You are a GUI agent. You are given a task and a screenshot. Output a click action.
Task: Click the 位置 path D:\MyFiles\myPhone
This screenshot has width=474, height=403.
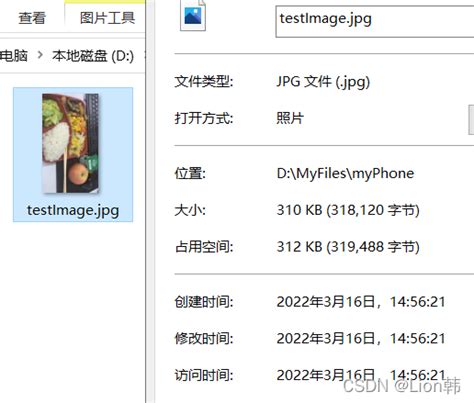tap(345, 174)
